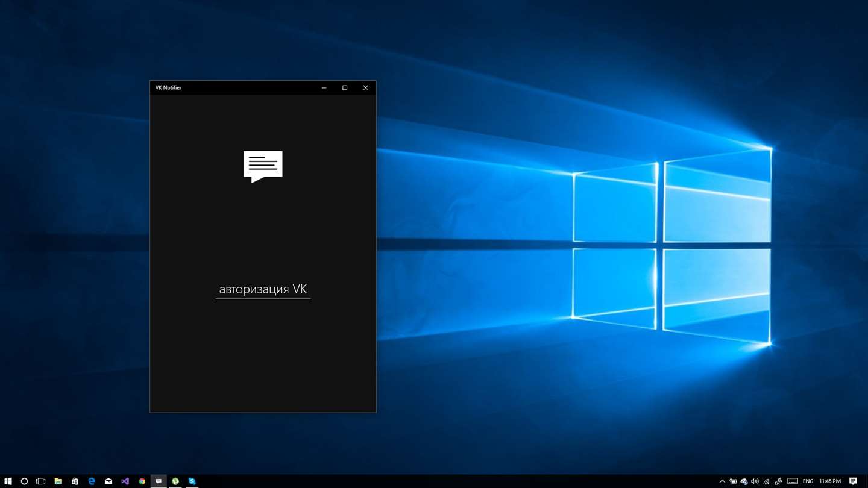Launch File Explorer from the taskbar
868x488 pixels.
click(58, 481)
